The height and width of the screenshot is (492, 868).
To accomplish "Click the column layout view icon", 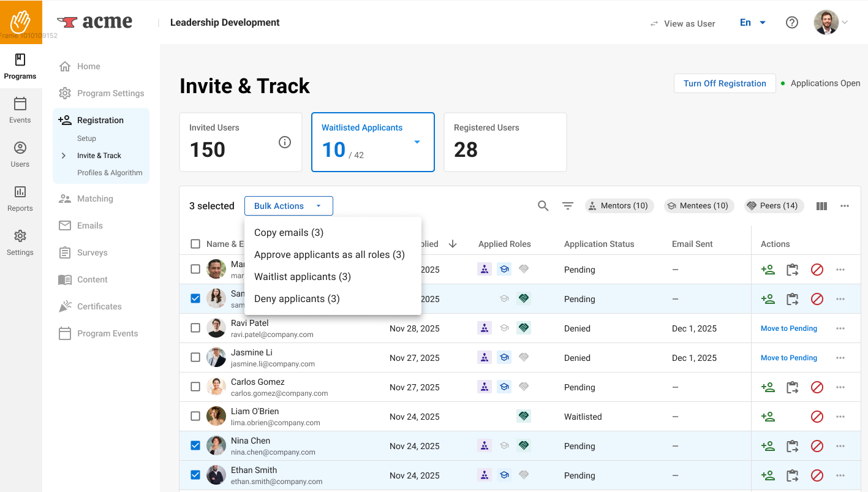I will (821, 206).
